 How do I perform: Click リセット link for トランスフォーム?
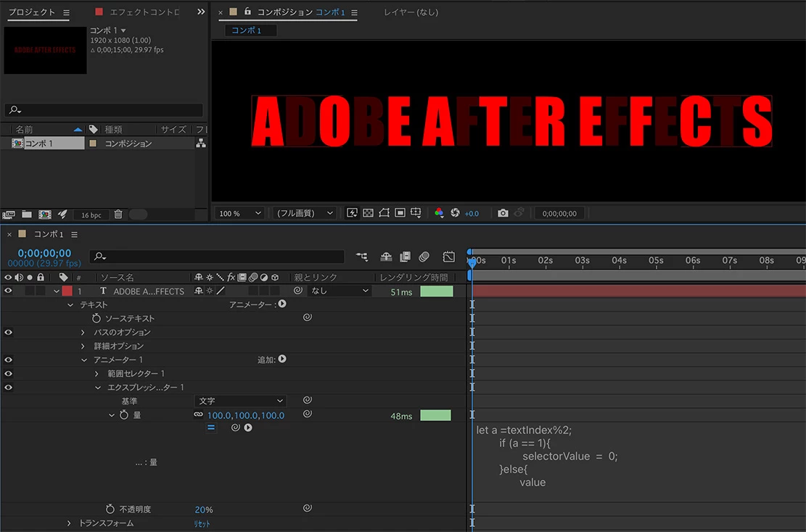202,524
